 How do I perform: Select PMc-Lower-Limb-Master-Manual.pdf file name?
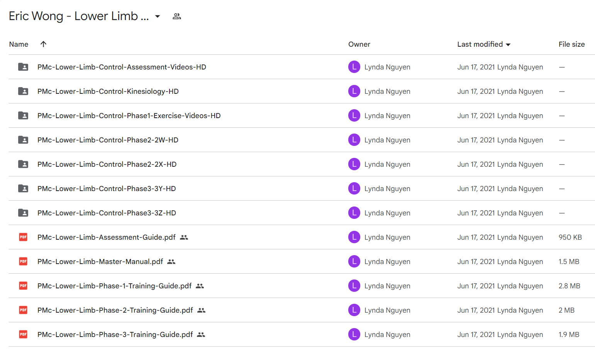[100, 262]
